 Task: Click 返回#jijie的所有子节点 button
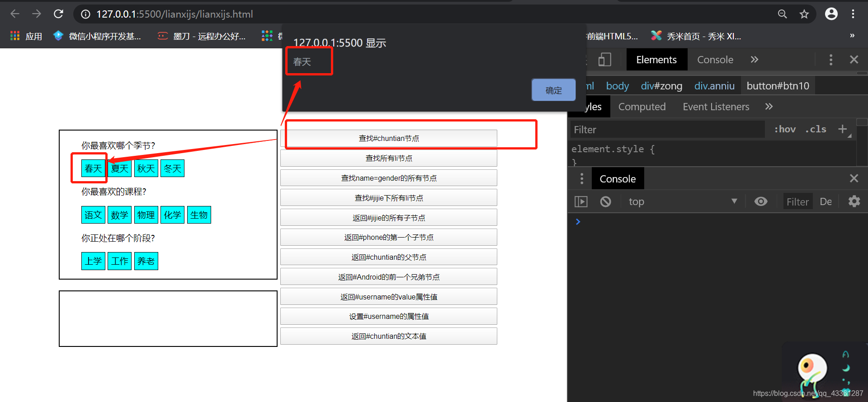point(389,218)
